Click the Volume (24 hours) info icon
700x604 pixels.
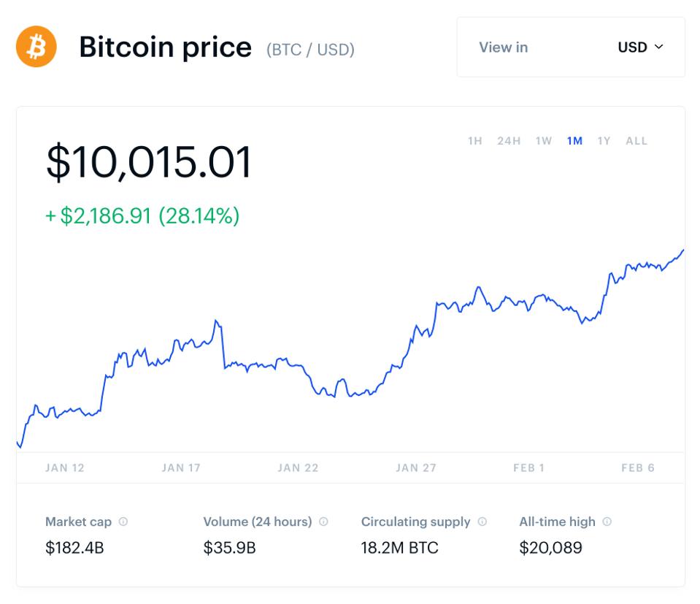point(323,521)
